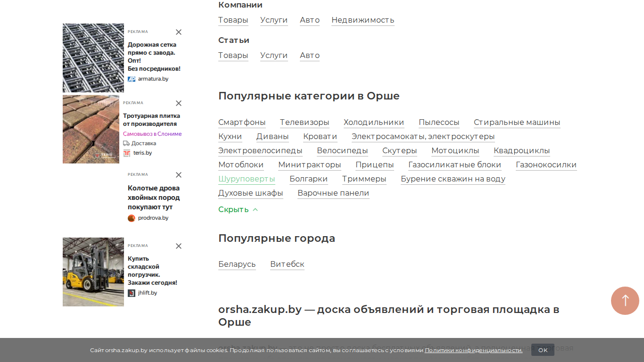Image resolution: width=644 pixels, height=362 pixels.
Task: Collapse categories with the Скрыть link
Action: (238, 209)
